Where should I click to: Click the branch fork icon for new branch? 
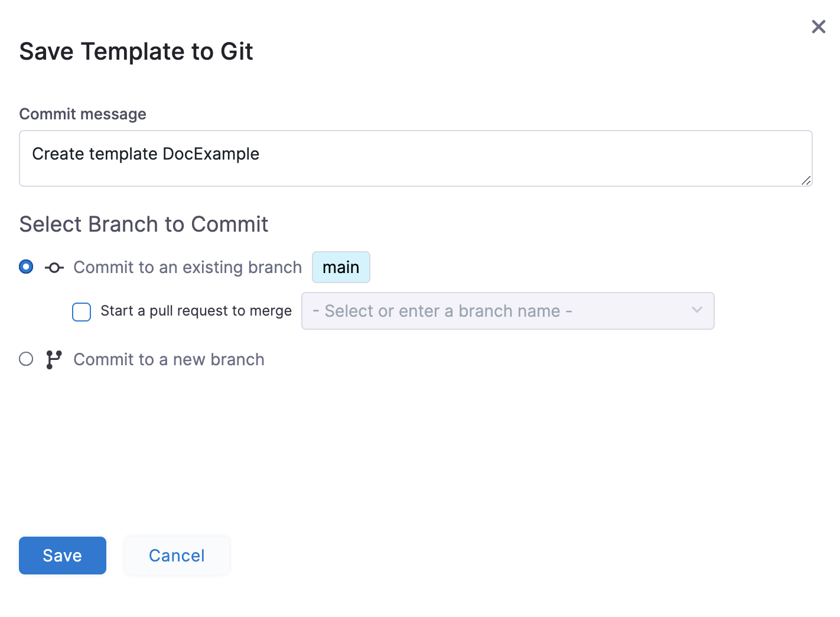point(54,359)
